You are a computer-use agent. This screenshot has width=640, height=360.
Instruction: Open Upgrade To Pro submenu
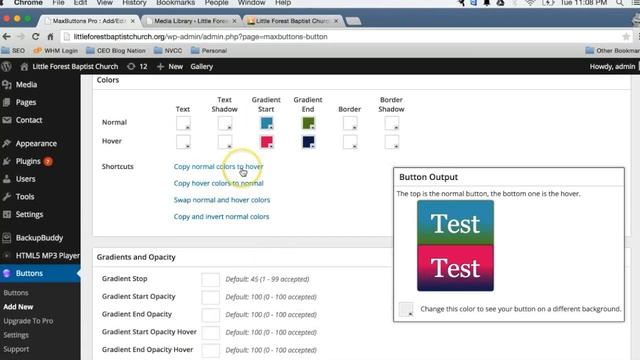(x=28, y=321)
